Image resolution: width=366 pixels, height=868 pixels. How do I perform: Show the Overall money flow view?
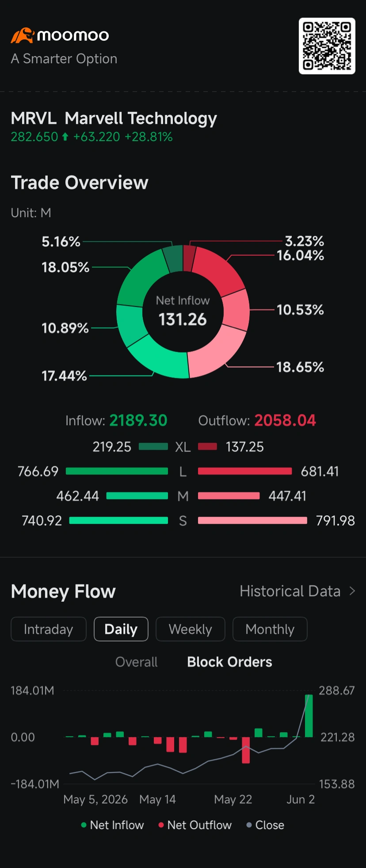coord(137,662)
